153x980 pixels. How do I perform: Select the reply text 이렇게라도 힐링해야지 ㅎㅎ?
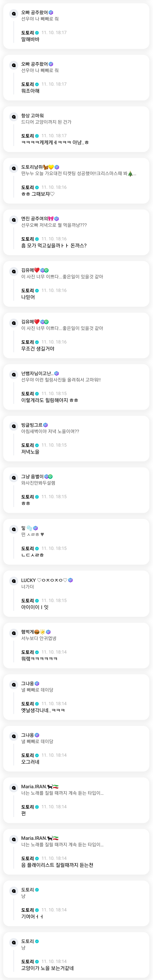tap(49, 400)
